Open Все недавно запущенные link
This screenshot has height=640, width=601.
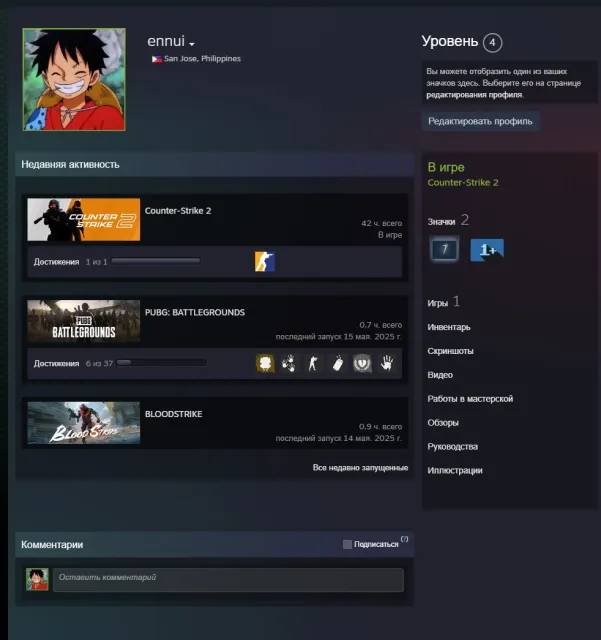pos(361,468)
